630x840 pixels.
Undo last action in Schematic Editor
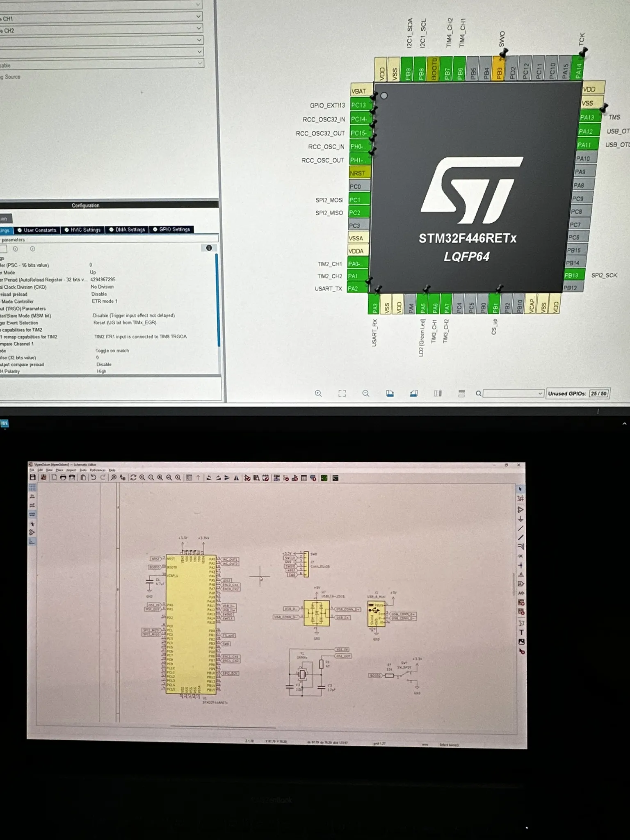pos(94,477)
